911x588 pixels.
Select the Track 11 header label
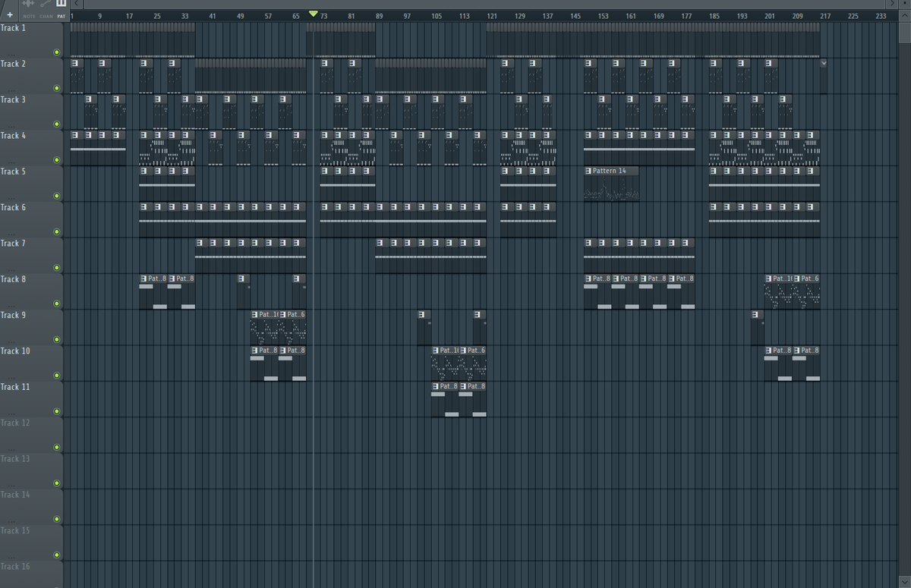point(14,387)
